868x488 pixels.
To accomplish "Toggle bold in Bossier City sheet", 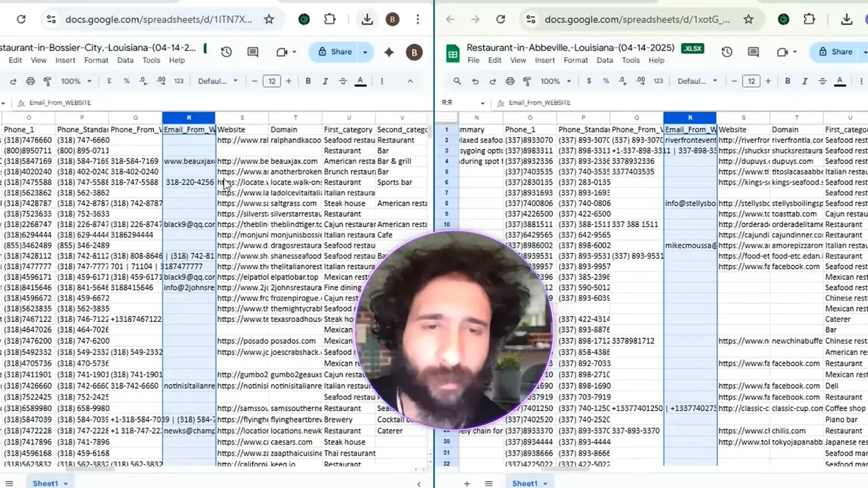I will [308, 81].
